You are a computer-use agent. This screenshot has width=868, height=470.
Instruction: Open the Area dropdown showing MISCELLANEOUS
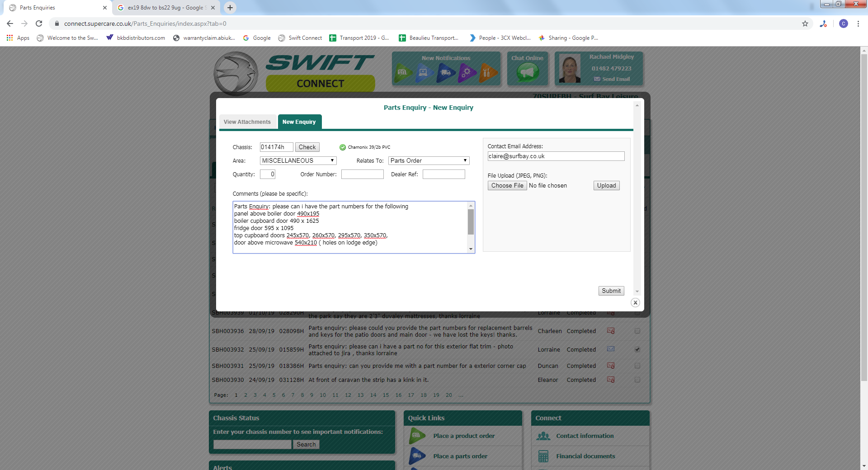tap(298, 160)
